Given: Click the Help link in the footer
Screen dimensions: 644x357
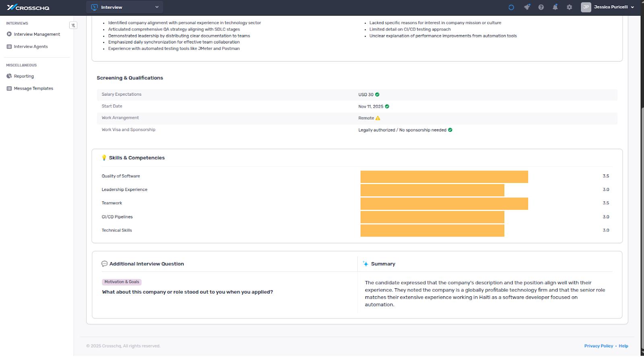Looking at the screenshot, I should [623, 346].
